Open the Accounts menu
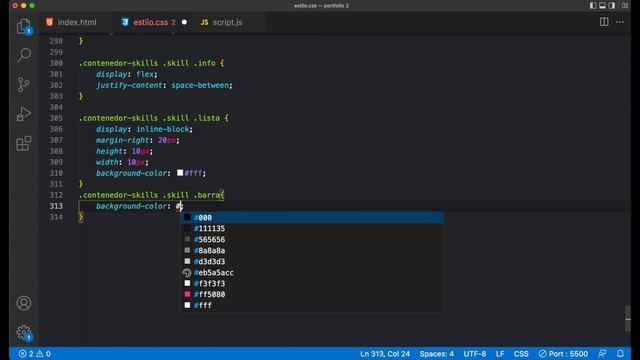 [x=24, y=303]
